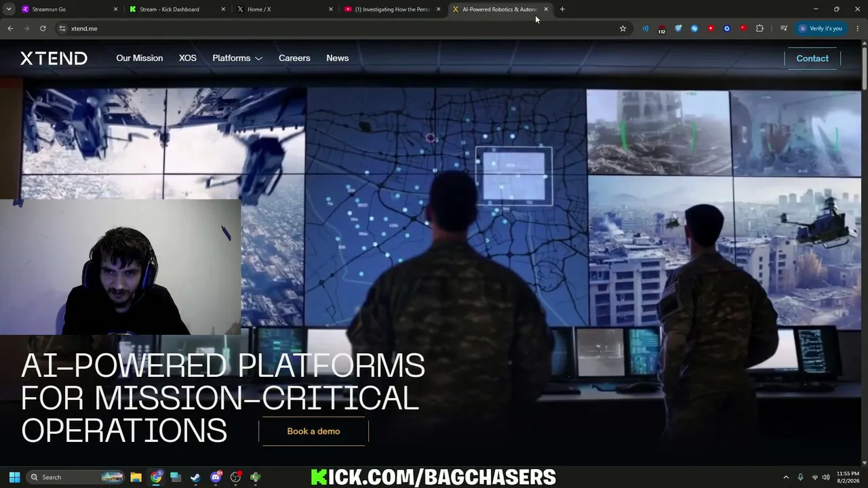Open the volume control in system tray

(x=826, y=477)
